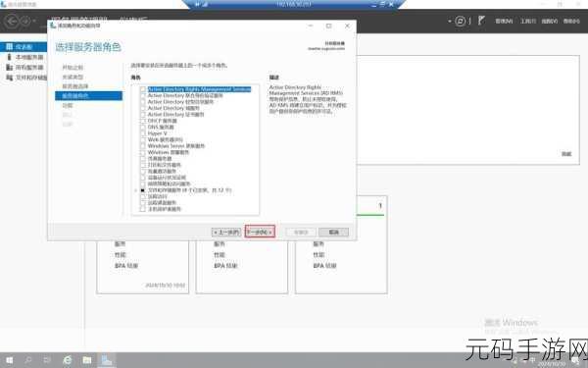Click the 所有服务器 icon in navigation
Viewport: 588px width, 368px height.
coord(10,67)
